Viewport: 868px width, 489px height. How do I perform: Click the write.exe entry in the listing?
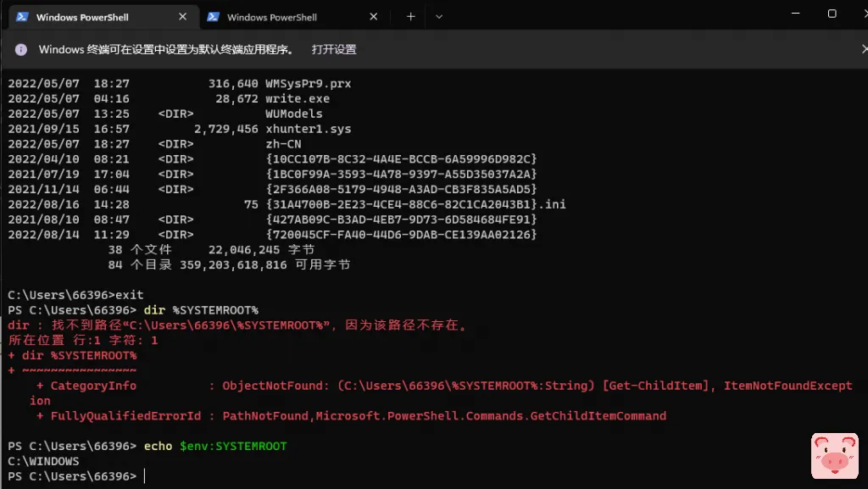[x=295, y=99]
